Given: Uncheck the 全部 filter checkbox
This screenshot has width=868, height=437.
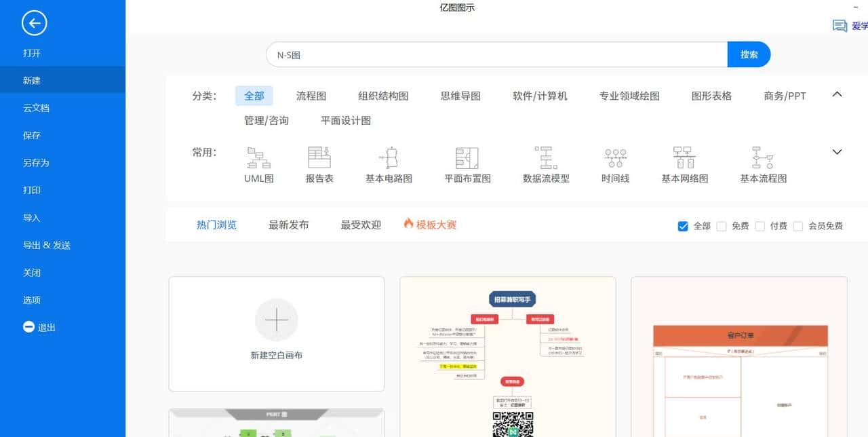Looking at the screenshot, I should tap(683, 226).
